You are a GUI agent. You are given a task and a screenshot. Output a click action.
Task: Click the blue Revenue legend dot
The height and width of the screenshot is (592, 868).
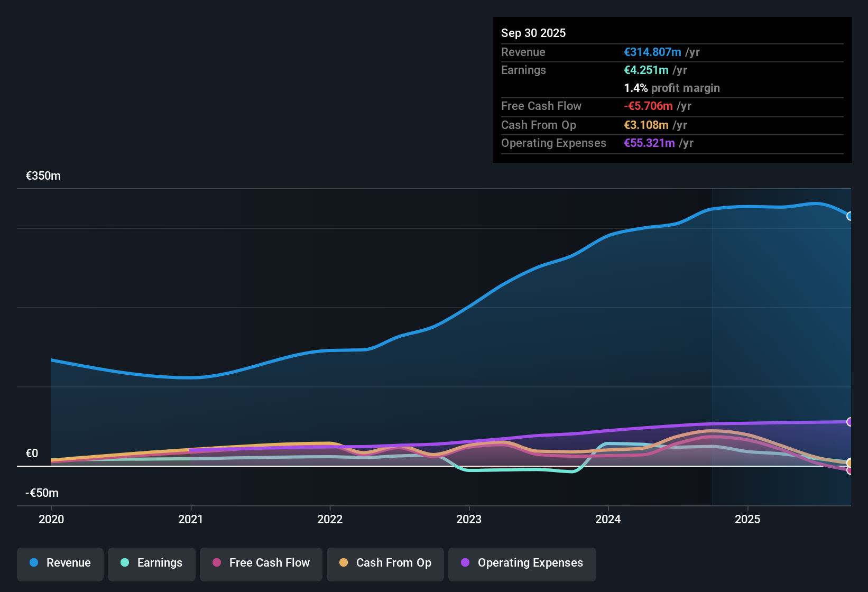click(x=34, y=562)
